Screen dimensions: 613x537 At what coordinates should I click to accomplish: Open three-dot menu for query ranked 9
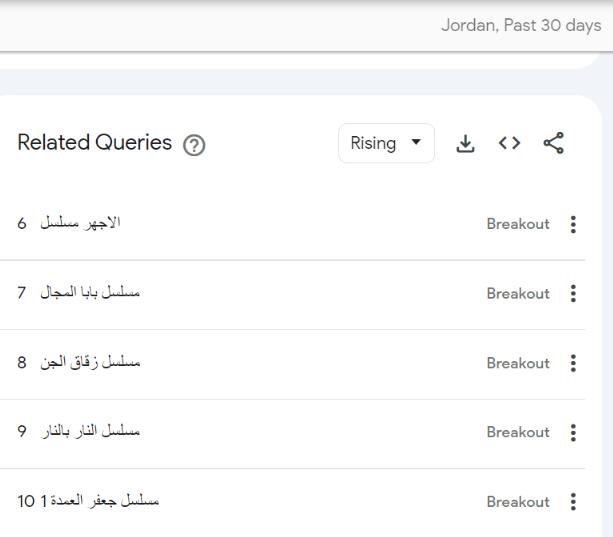pyautogui.click(x=573, y=432)
